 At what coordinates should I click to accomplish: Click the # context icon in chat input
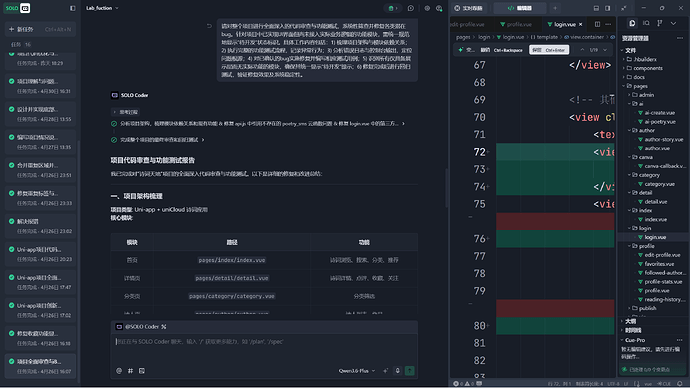[x=130, y=371]
